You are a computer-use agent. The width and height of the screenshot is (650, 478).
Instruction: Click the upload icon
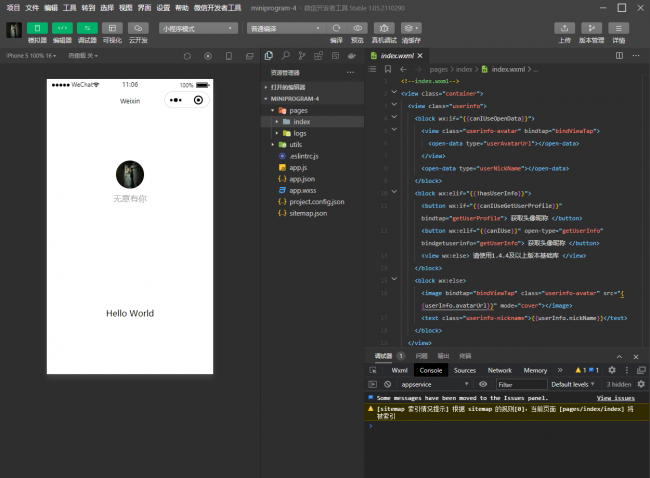coord(564,28)
